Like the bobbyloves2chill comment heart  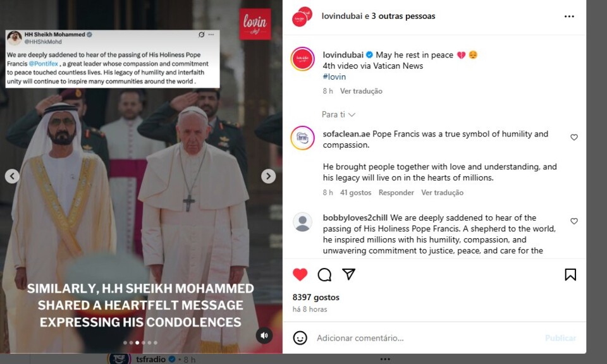[x=574, y=221]
